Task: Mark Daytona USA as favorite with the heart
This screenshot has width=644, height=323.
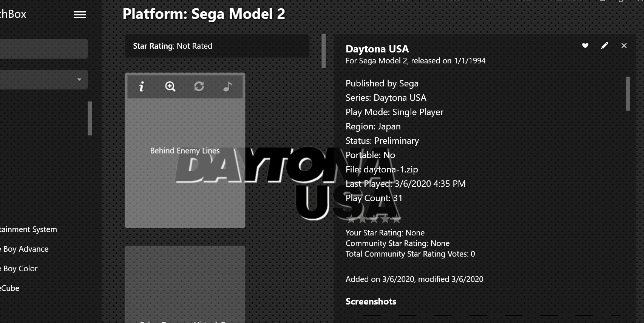Action: [x=585, y=46]
